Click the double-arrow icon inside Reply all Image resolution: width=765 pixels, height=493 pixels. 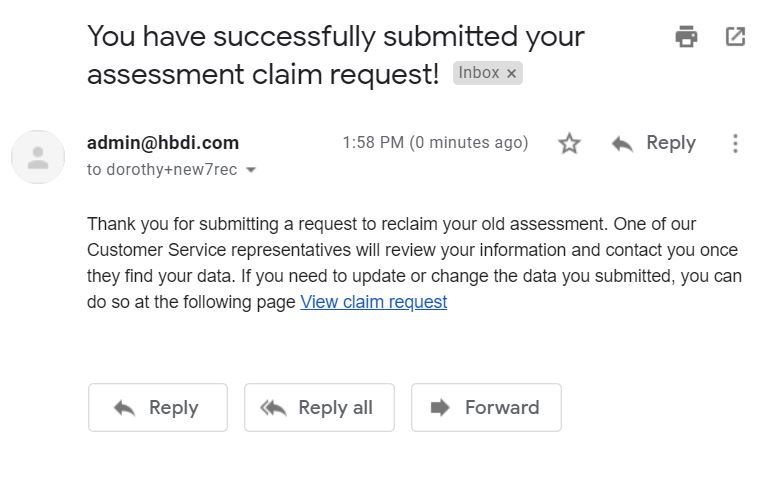point(273,407)
